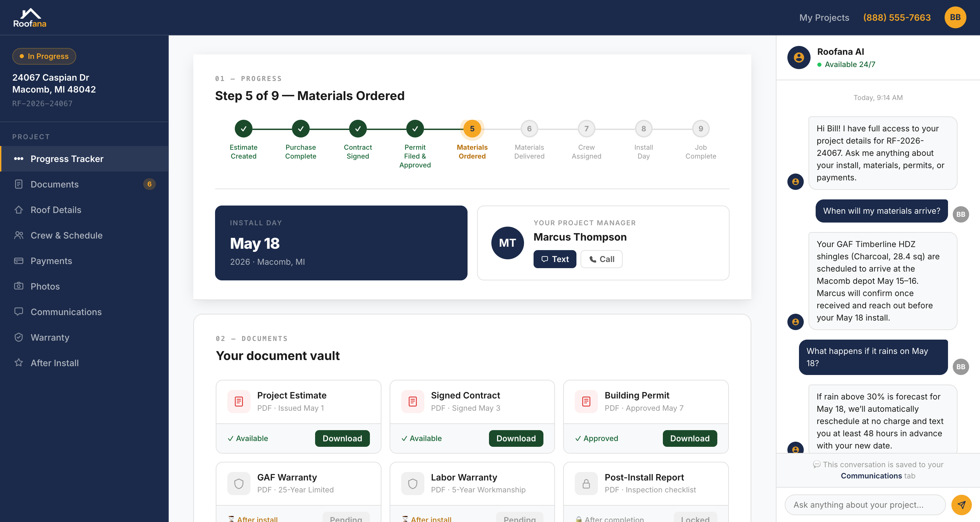980x522 pixels.
Task: Click the Payments card icon
Action: point(19,261)
